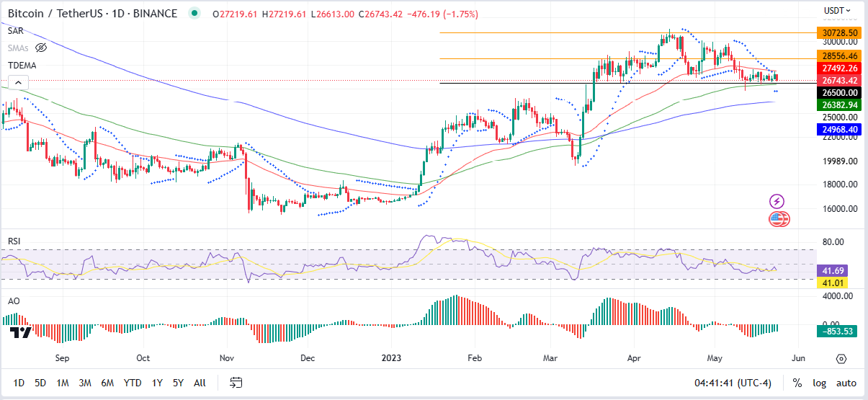The image size is (868, 400).
Task: Select the 1D time range
Action: point(19,383)
